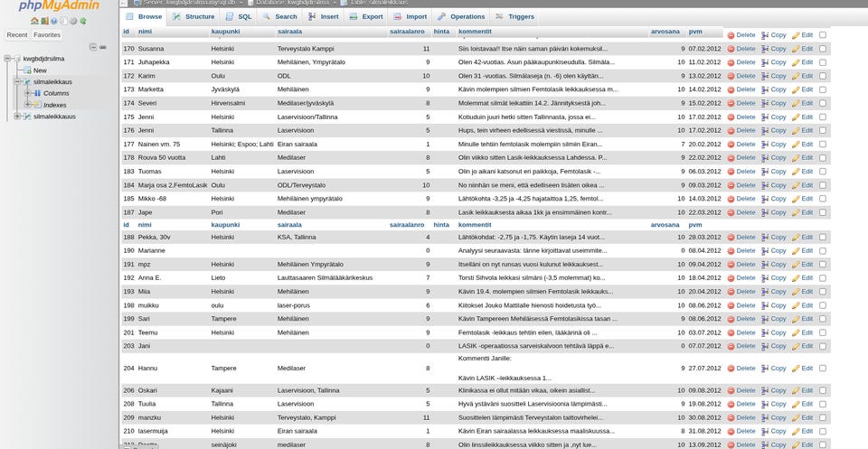Select checkbox for row 178 Rouva 50 vuotta
The image size is (868, 449).
(823, 157)
